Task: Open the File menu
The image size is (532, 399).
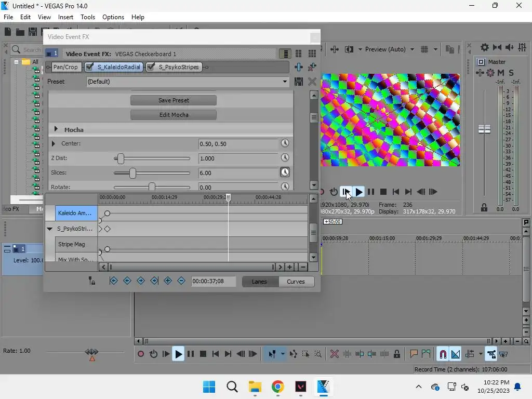Action: point(8,17)
